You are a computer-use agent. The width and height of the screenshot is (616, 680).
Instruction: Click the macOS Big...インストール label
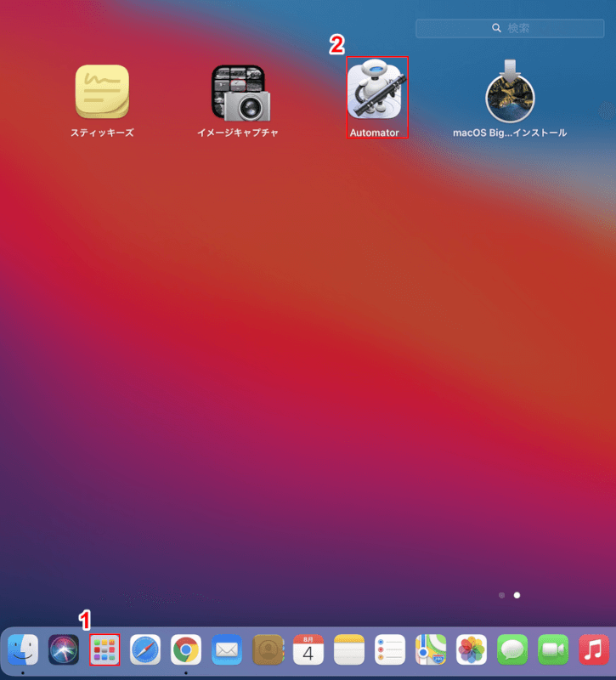tap(510, 133)
